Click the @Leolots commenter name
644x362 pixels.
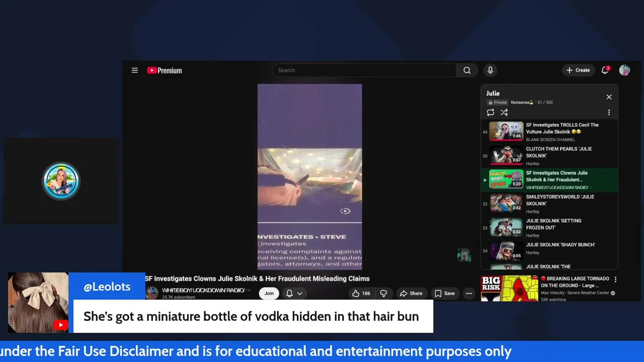click(x=107, y=287)
